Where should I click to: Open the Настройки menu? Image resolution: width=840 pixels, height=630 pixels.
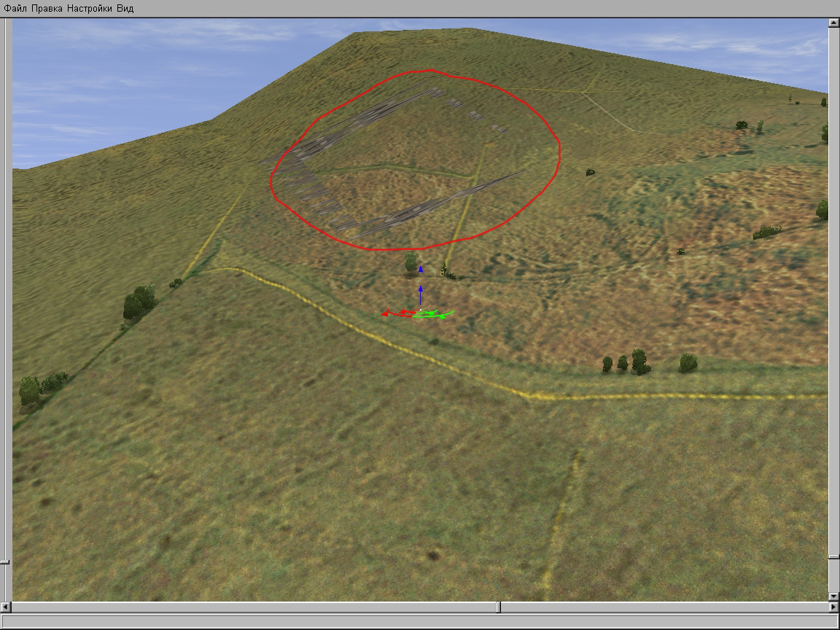(90, 9)
